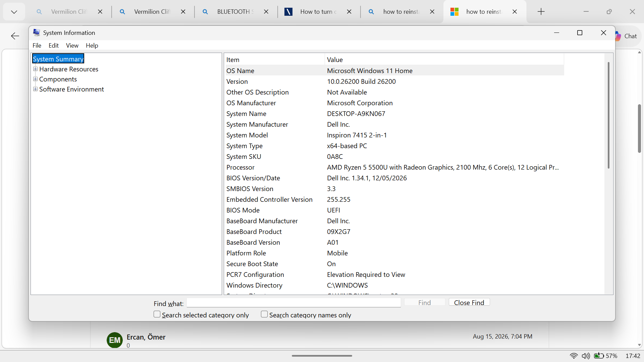
Task: Click the browser back arrow icon
Action: 15,36
